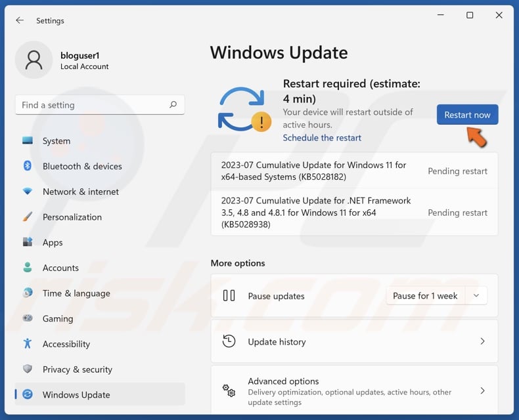Open Gaming settings

(x=100, y=318)
